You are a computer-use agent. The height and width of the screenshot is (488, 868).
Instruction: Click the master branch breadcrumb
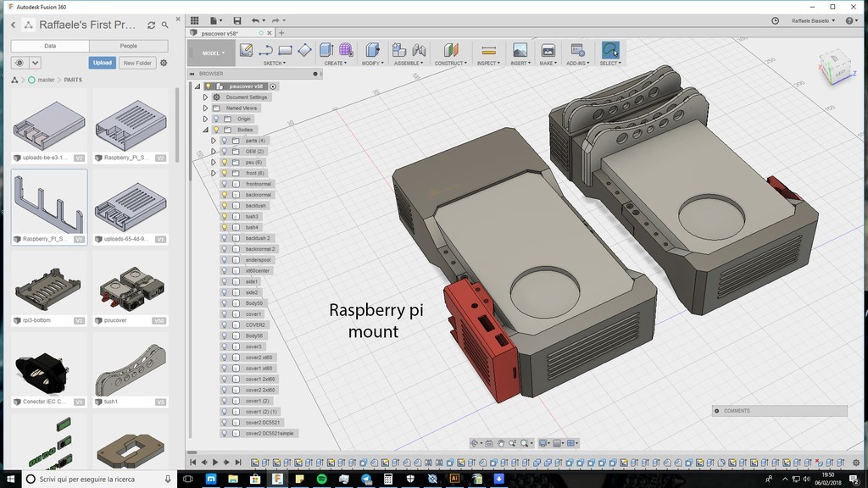pyautogui.click(x=46, y=80)
